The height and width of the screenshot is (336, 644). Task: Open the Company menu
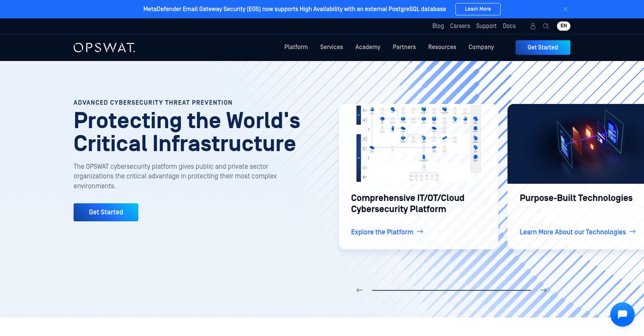click(x=481, y=47)
